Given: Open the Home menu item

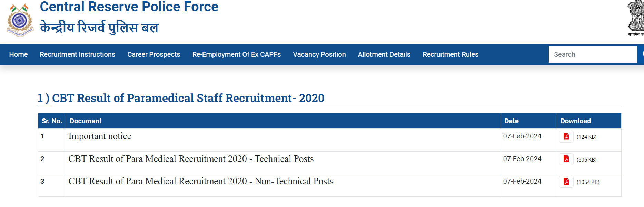Looking at the screenshot, I should point(18,54).
